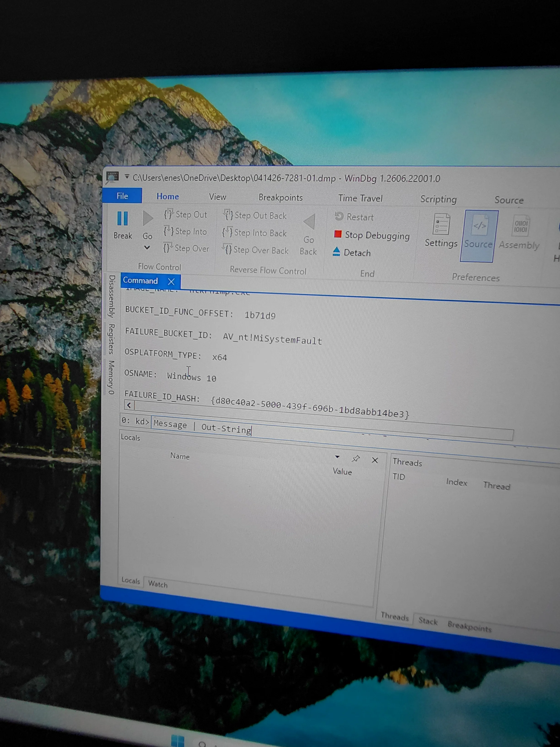The image size is (560, 747).
Task: Switch to the Home ribbon tab
Action: [x=167, y=197]
